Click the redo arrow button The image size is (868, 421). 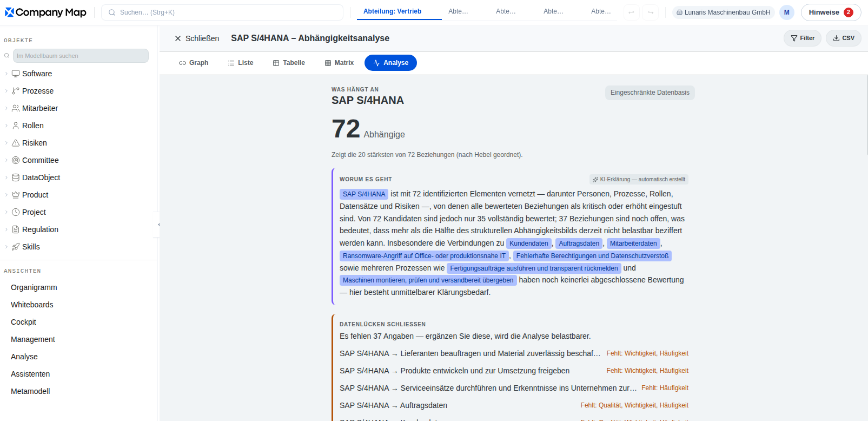tap(651, 12)
